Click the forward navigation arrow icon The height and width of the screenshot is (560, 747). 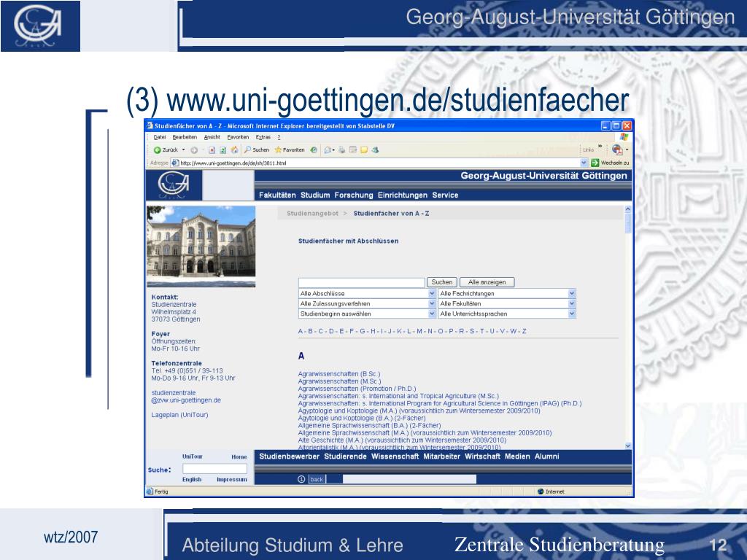tap(194, 150)
